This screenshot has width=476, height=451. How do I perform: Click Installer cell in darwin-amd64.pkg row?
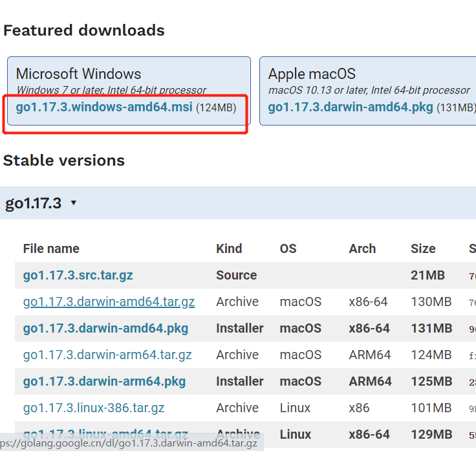pos(240,328)
